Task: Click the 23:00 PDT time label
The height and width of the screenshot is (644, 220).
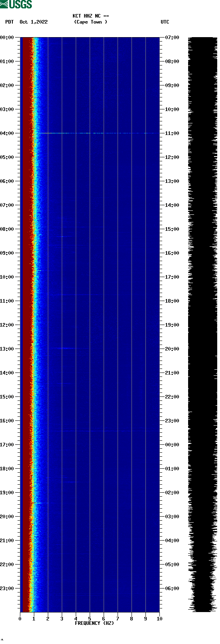Action: (x=7, y=589)
